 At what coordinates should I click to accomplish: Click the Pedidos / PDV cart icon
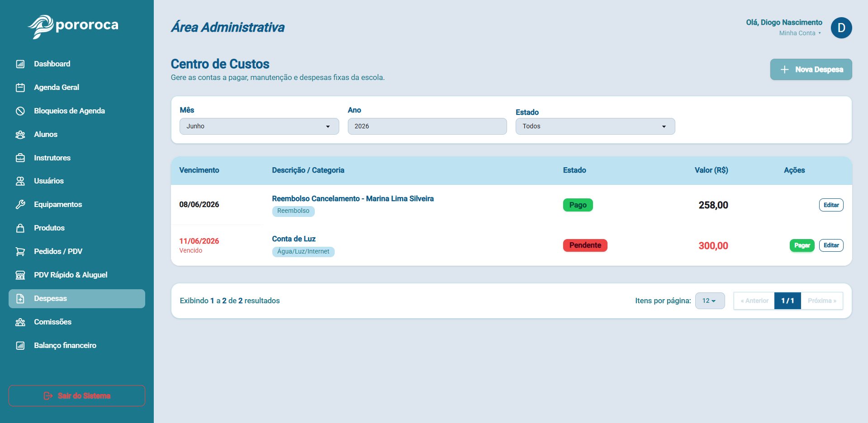coord(20,252)
